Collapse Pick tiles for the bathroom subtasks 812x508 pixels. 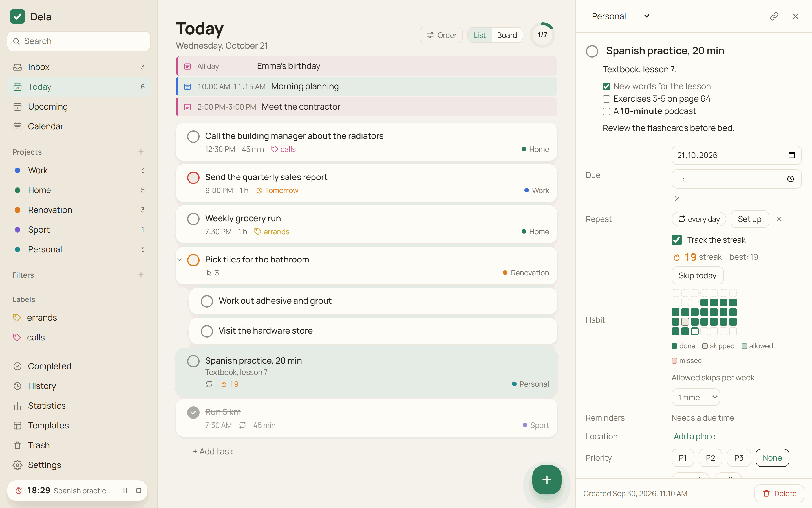point(179,260)
